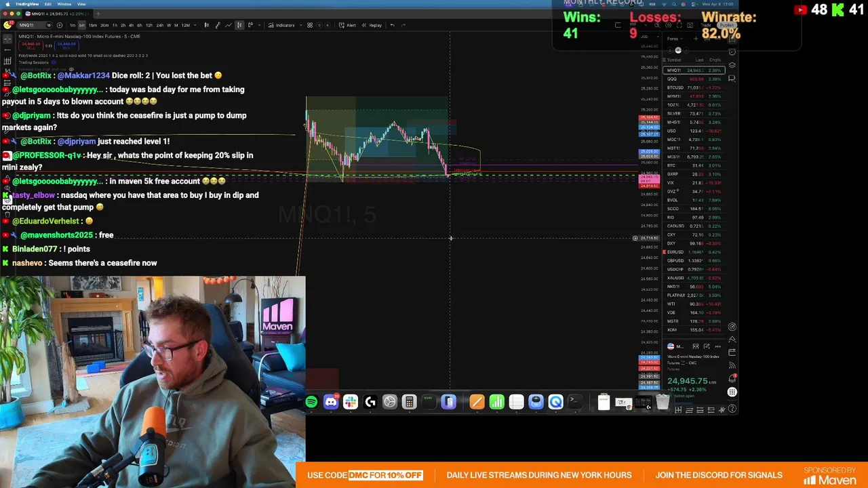Redo the last chart action

pos(403,25)
